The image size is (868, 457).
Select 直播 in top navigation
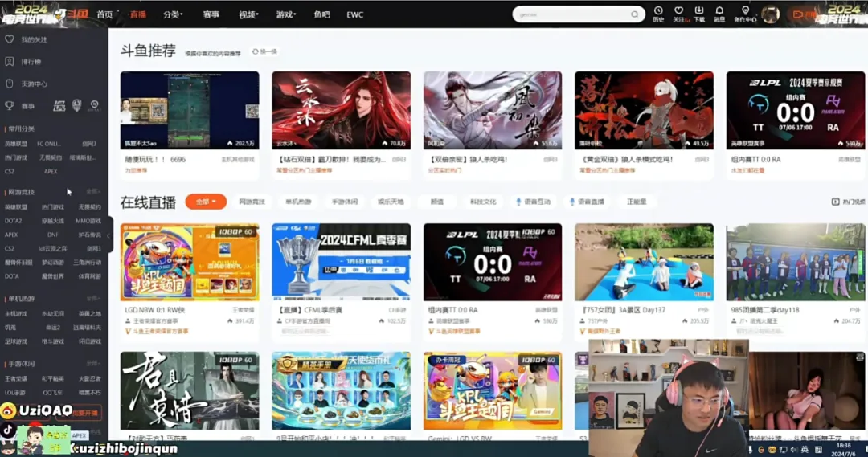tap(138, 15)
